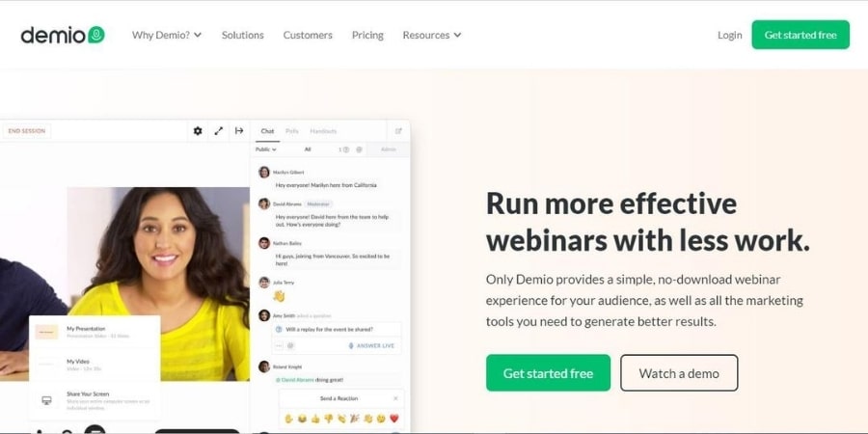Switch to the Handouts tab
This screenshot has width=868, height=434.
[323, 131]
